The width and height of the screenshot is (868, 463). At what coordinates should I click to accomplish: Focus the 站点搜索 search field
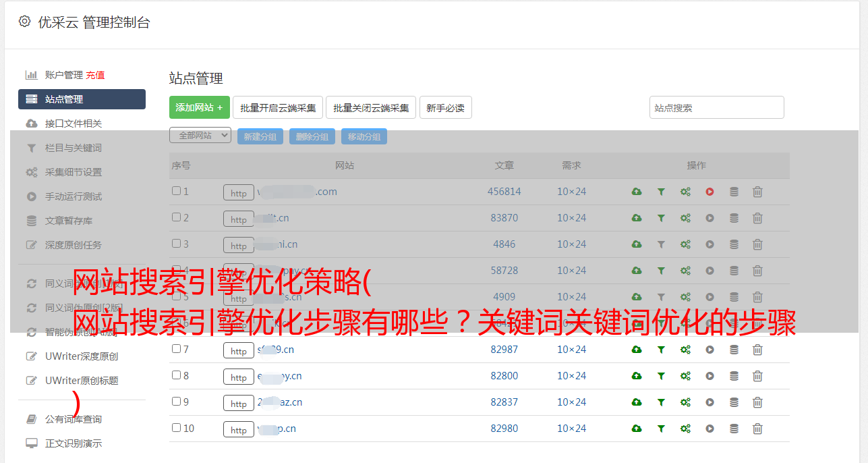[x=717, y=107]
